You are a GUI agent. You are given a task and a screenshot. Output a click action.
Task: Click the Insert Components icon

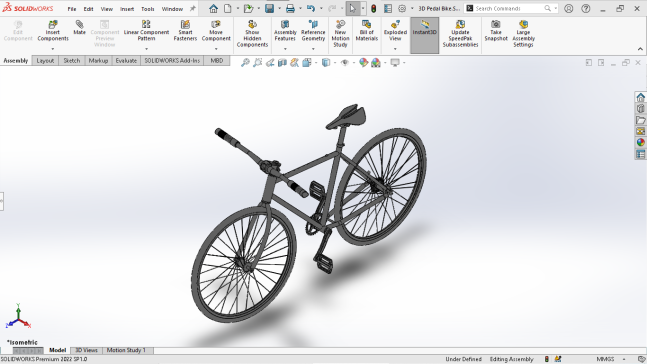[53, 31]
